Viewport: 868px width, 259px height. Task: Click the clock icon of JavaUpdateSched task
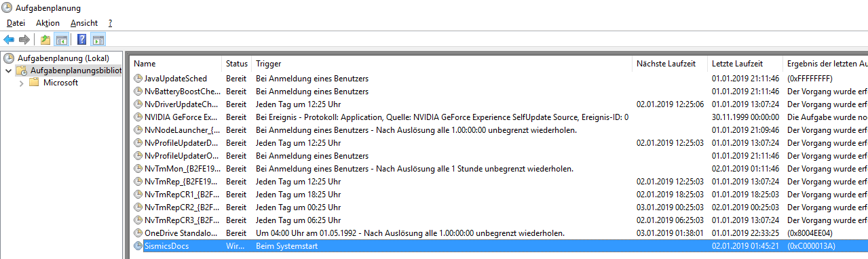[x=138, y=79]
